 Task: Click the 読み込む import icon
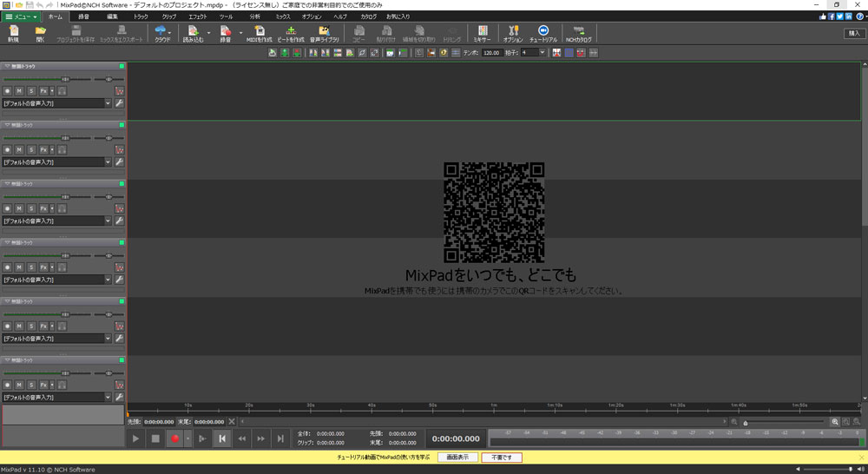[194, 33]
